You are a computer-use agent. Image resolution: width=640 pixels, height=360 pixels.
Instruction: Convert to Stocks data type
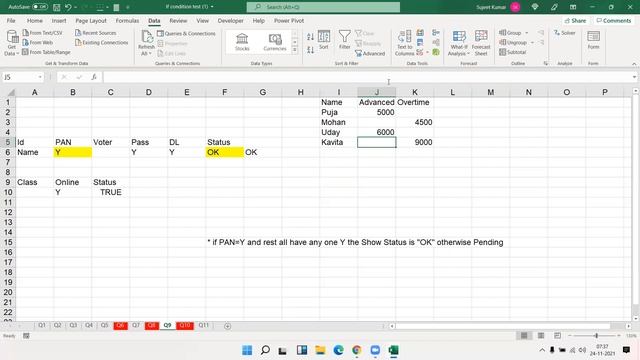coord(242,42)
